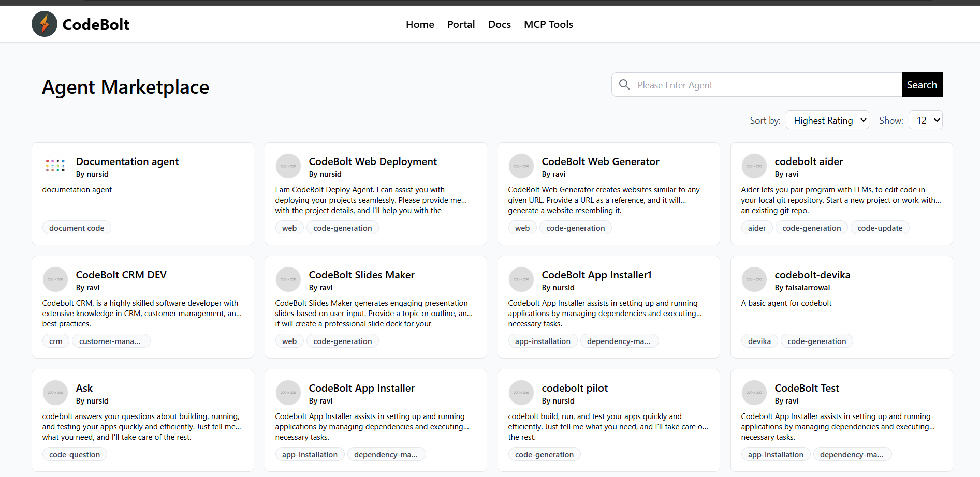Click the CodeBolt brand name text
980x477 pixels.
coord(96,24)
